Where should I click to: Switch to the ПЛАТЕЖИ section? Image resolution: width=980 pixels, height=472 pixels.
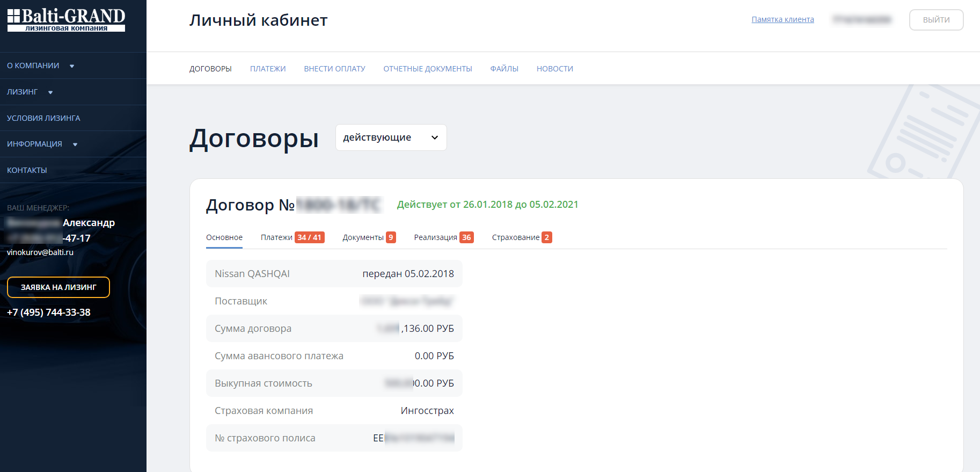click(268, 69)
